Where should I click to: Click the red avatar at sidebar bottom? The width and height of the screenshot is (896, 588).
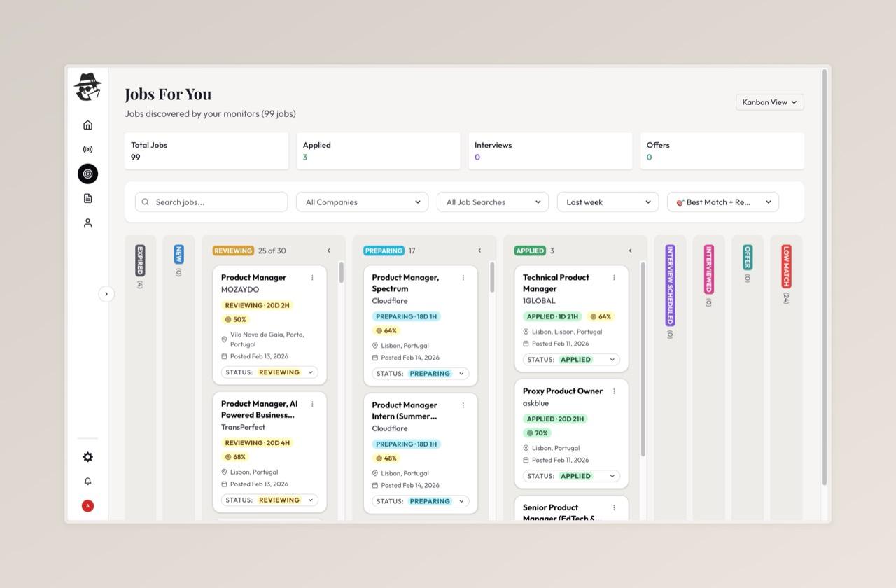[87, 505]
